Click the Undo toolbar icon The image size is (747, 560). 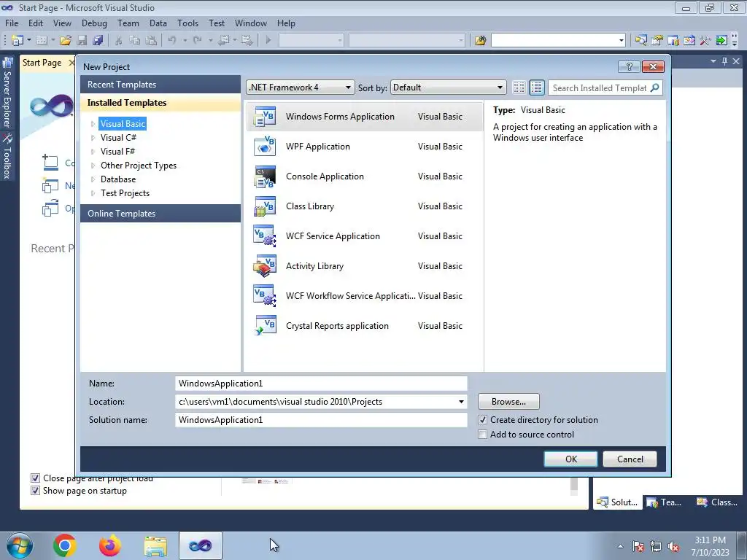click(172, 41)
